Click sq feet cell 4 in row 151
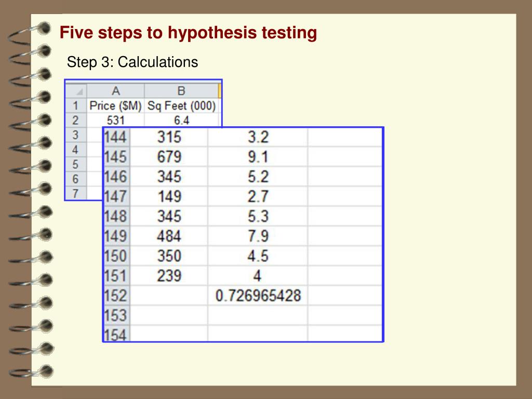The height and width of the screenshot is (399, 532). (258, 275)
